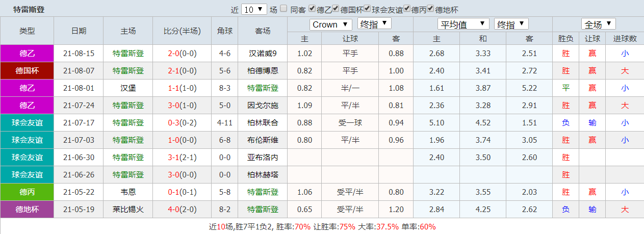
Task: Open the 平均值 odds dropdown
Action: pyautogui.click(x=463, y=24)
